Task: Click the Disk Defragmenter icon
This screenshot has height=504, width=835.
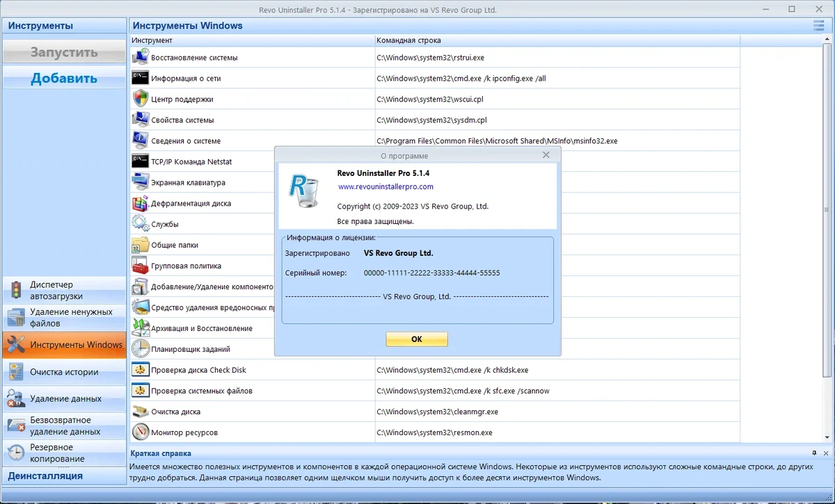Action: tap(141, 203)
